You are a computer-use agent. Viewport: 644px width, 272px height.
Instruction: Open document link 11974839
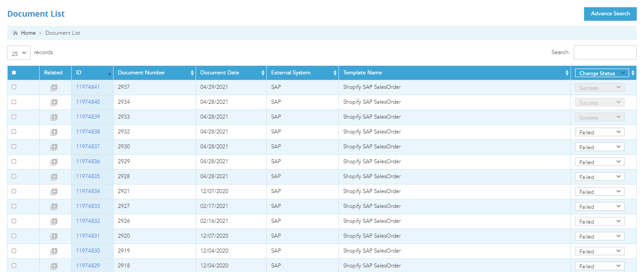[x=88, y=117]
